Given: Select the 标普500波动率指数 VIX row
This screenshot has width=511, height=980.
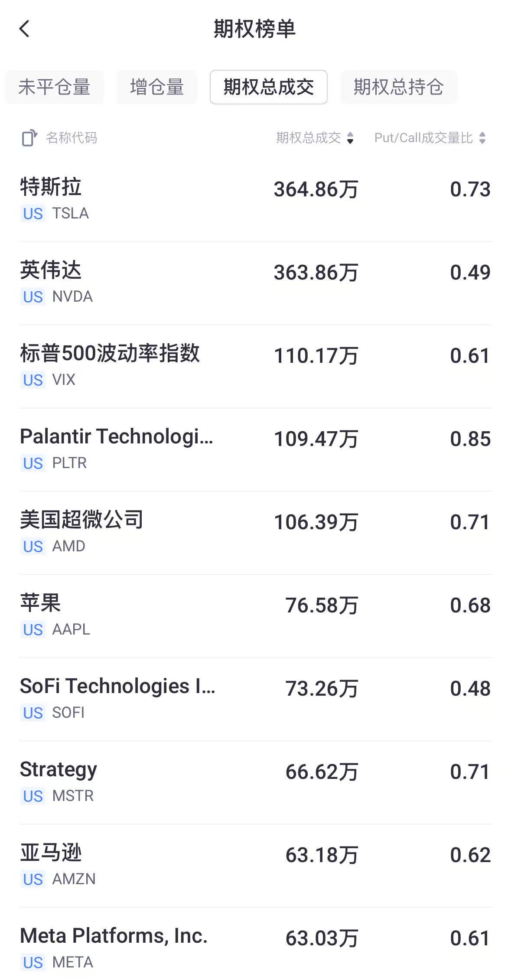Looking at the screenshot, I should pyautogui.click(x=255, y=366).
